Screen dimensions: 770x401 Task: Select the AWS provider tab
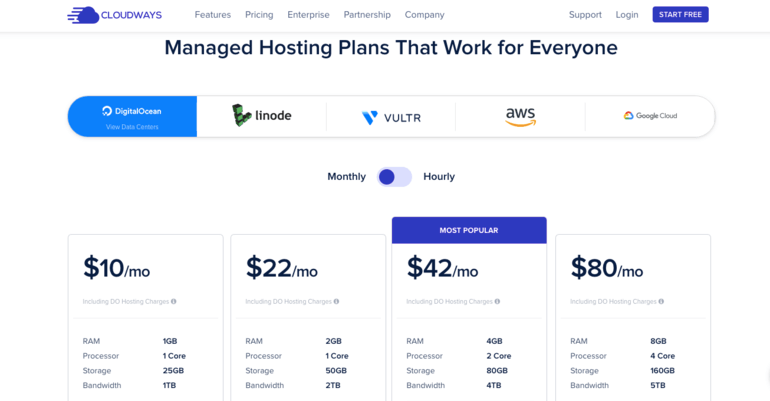pyautogui.click(x=521, y=117)
